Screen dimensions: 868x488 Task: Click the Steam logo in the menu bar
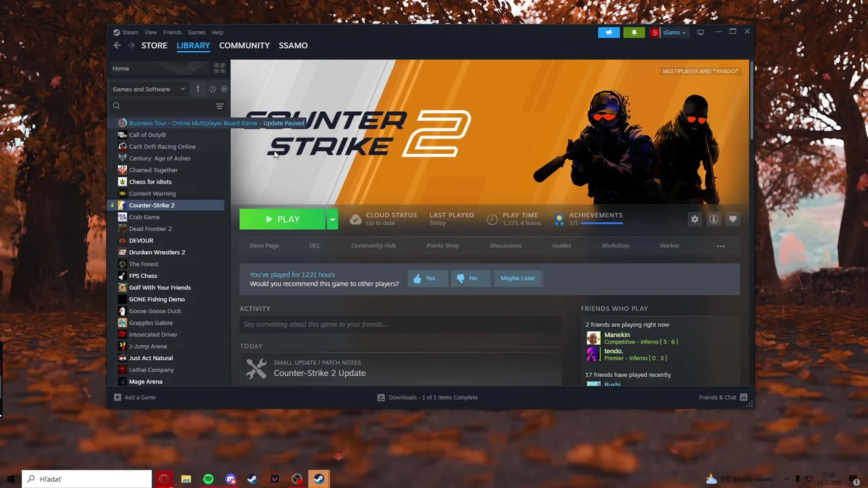pyautogui.click(x=117, y=32)
